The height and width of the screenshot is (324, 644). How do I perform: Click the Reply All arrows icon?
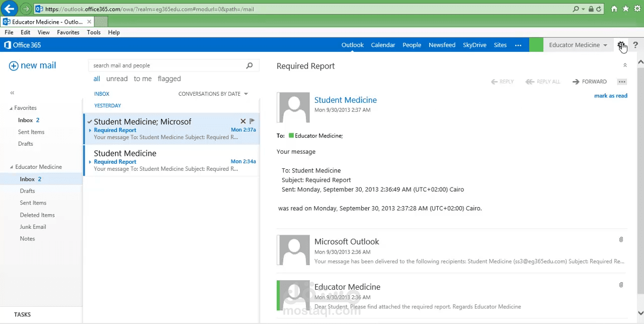(530, 82)
